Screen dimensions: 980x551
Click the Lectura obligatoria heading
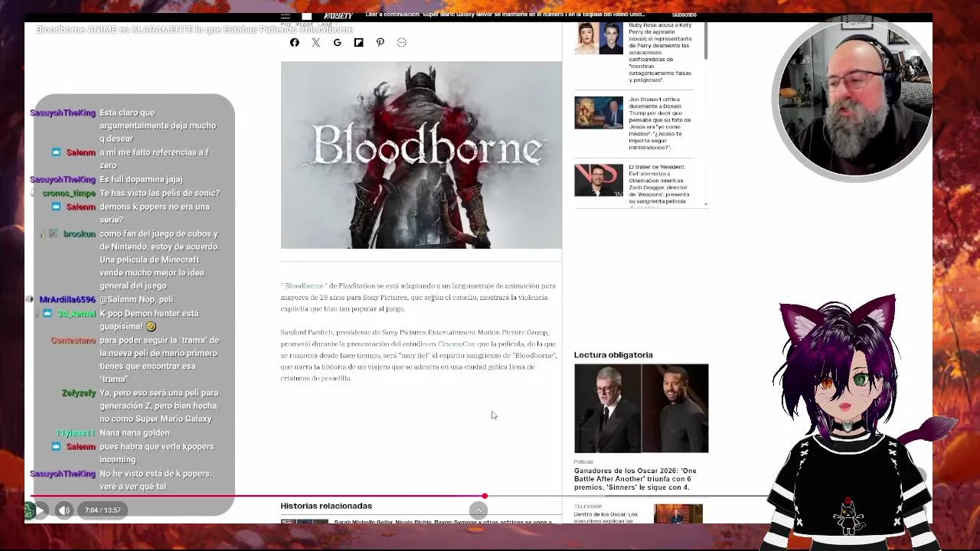tap(613, 355)
